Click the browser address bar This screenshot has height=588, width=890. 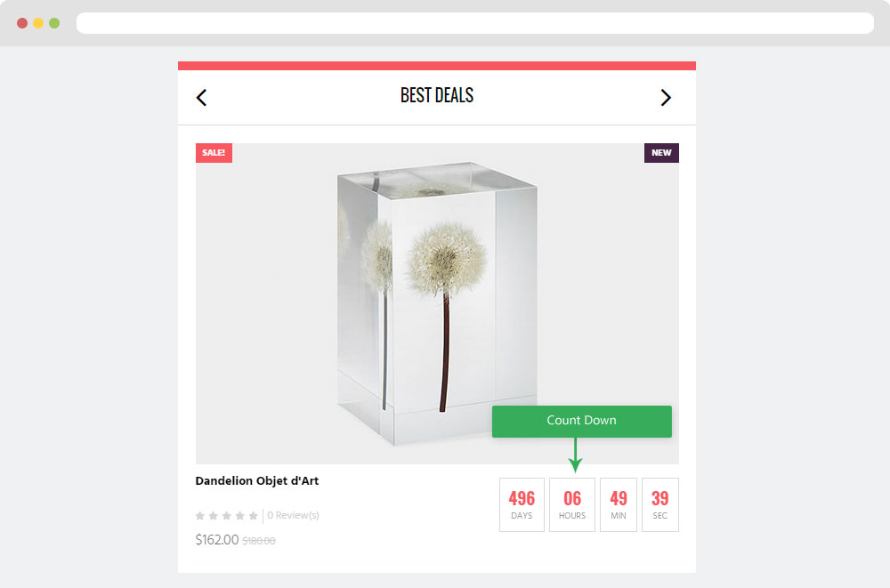[475, 23]
